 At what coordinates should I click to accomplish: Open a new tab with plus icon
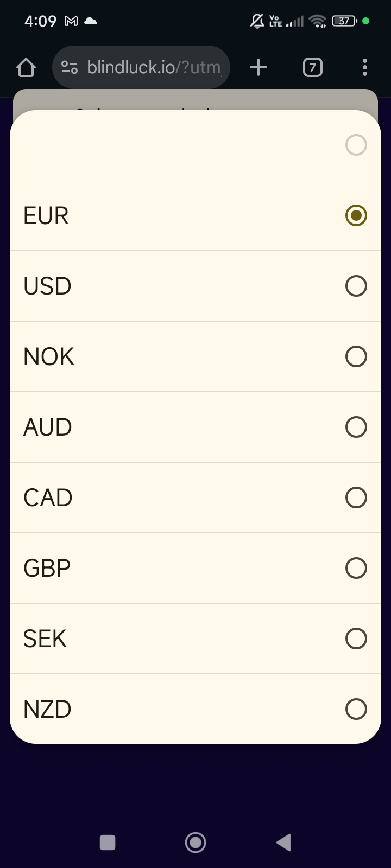tap(258, 68)
